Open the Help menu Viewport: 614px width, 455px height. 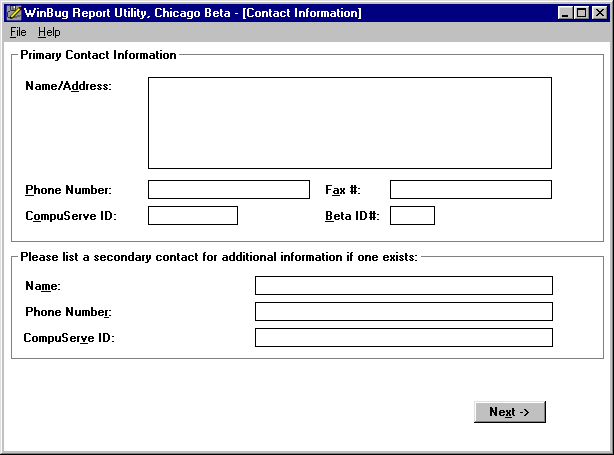click(49, 32)
